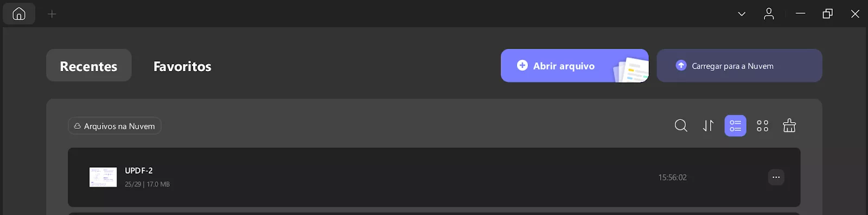Screen dimensions: 868x215
Task: Open more options for UPDF-2
Action: (776, 177)
